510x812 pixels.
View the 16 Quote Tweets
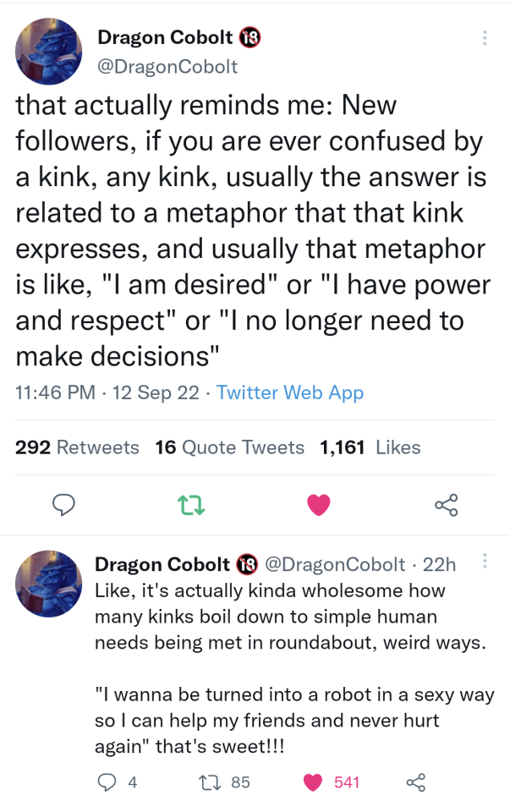tap(230, 447)
